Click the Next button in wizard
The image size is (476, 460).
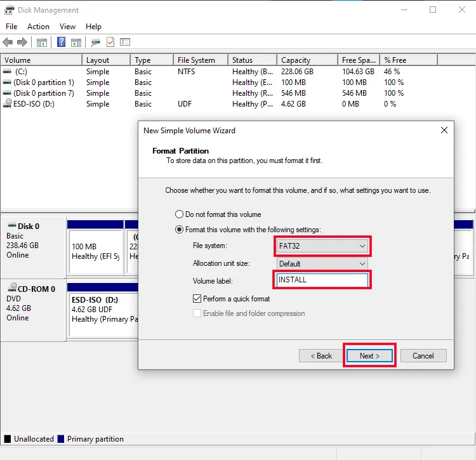coord(369,356)
